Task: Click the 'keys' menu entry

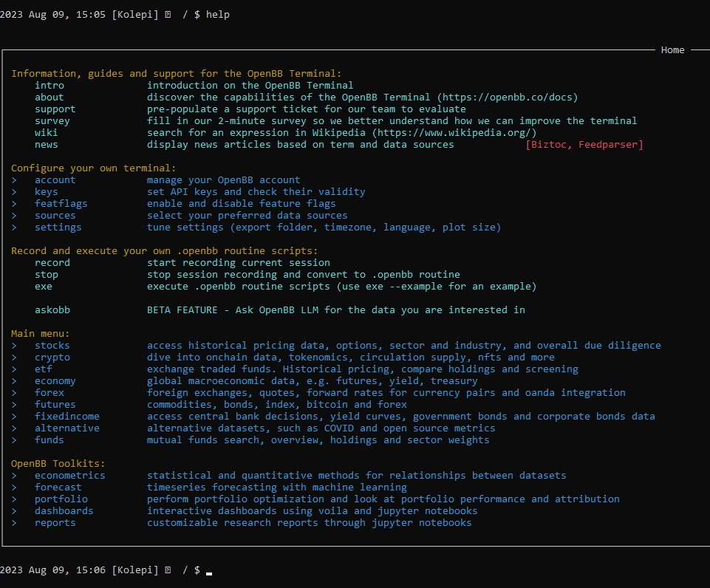Action: click(x=47, y=191)
